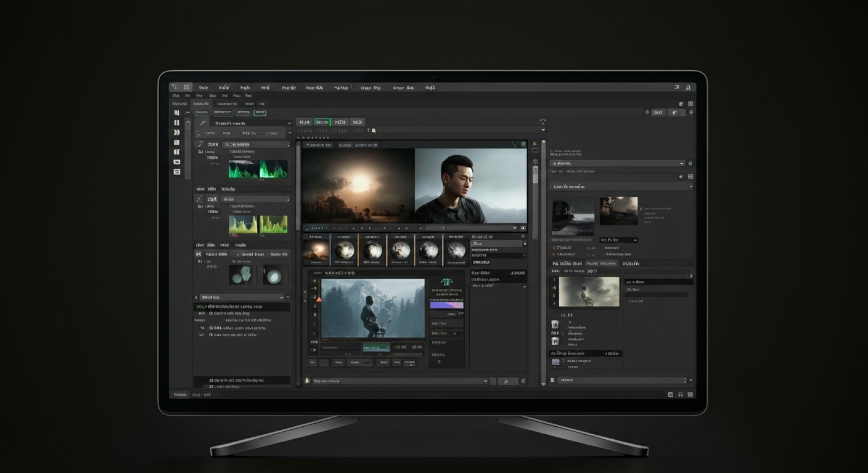The height and width of the screenshot is (473, 868).
Task: Select the first clip thumbnail in the filmstrip row
Action: [x=317, y=249]
